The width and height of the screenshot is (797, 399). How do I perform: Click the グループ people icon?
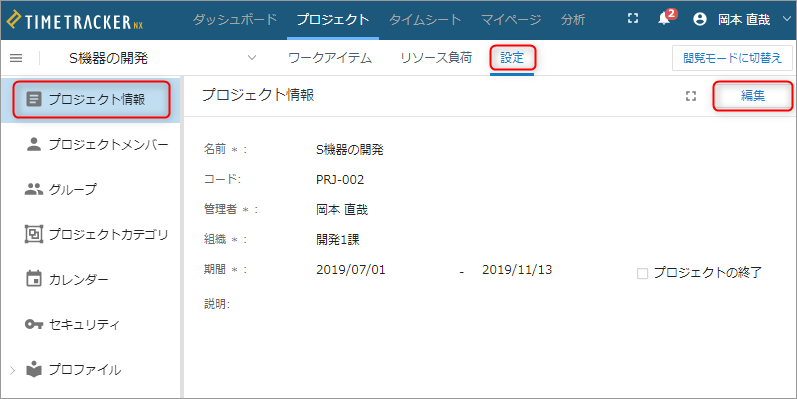point(34,189)
